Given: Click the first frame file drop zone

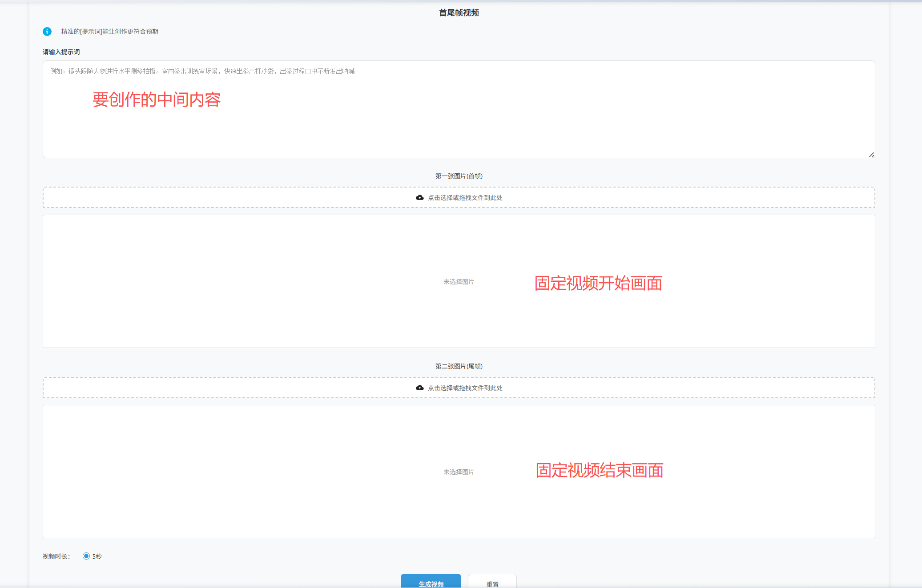Looking at the screenshot, I should point(459,197).
